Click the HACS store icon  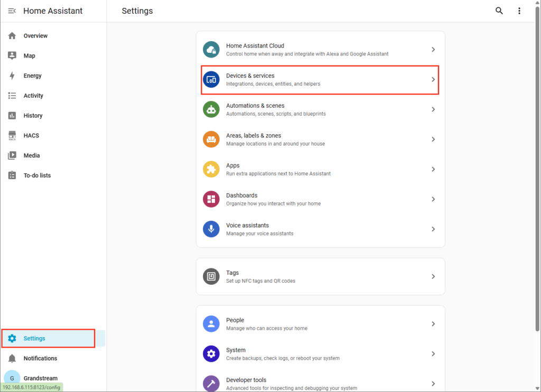point(12,136)
